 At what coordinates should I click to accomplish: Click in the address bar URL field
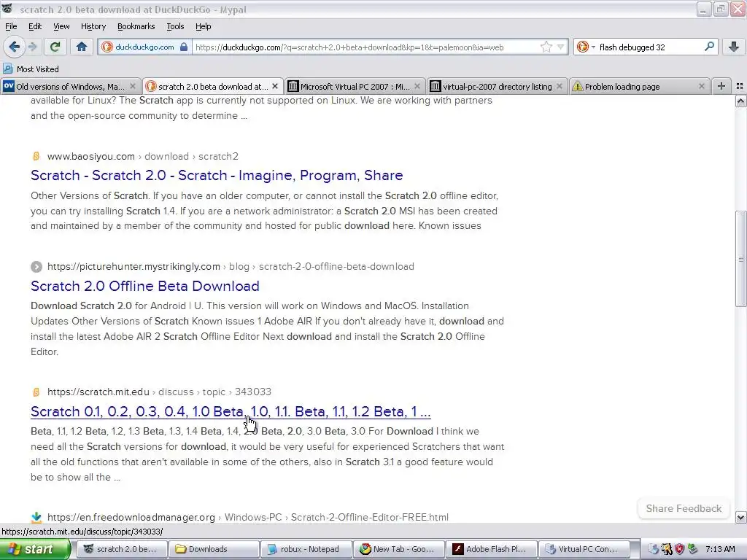coord(367,47)
